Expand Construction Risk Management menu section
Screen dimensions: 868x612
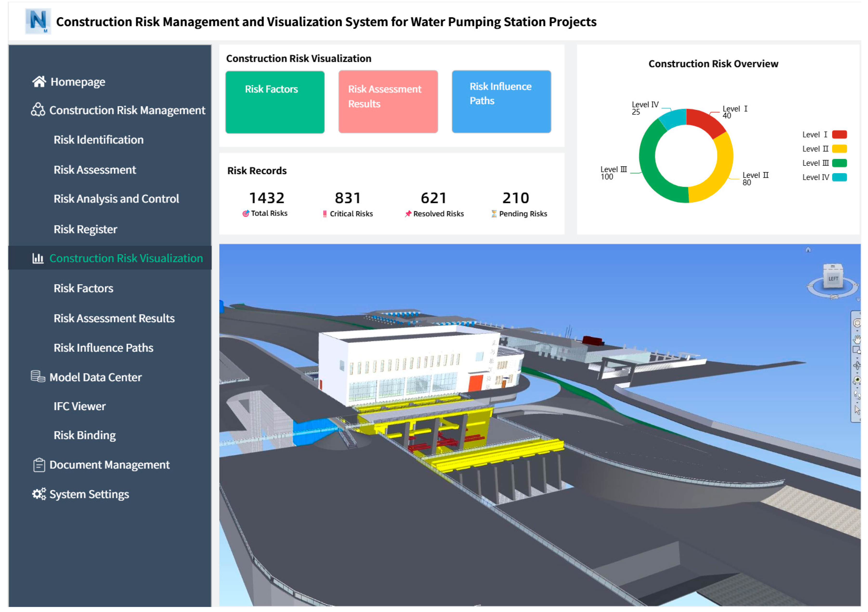click(127, 110)
